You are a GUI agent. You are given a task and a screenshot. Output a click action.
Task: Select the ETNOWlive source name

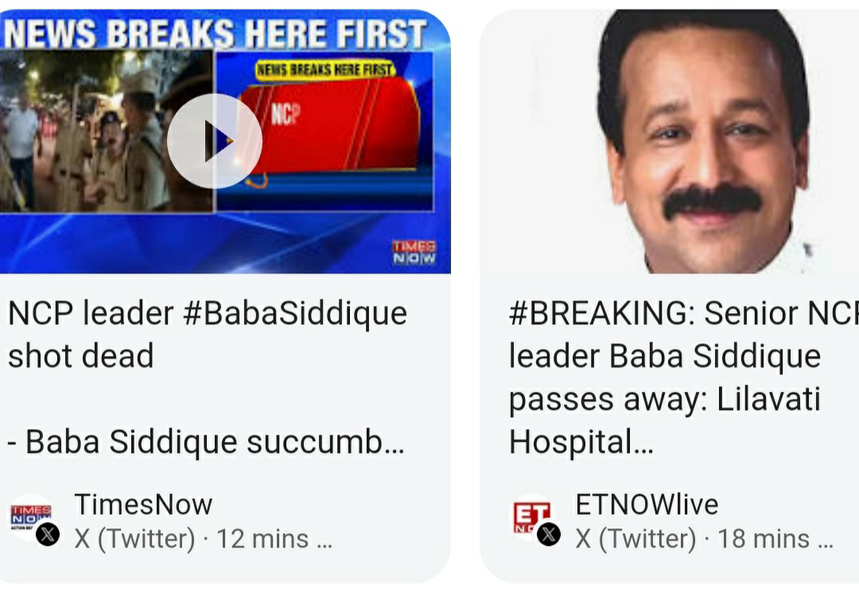pos(647,504)
